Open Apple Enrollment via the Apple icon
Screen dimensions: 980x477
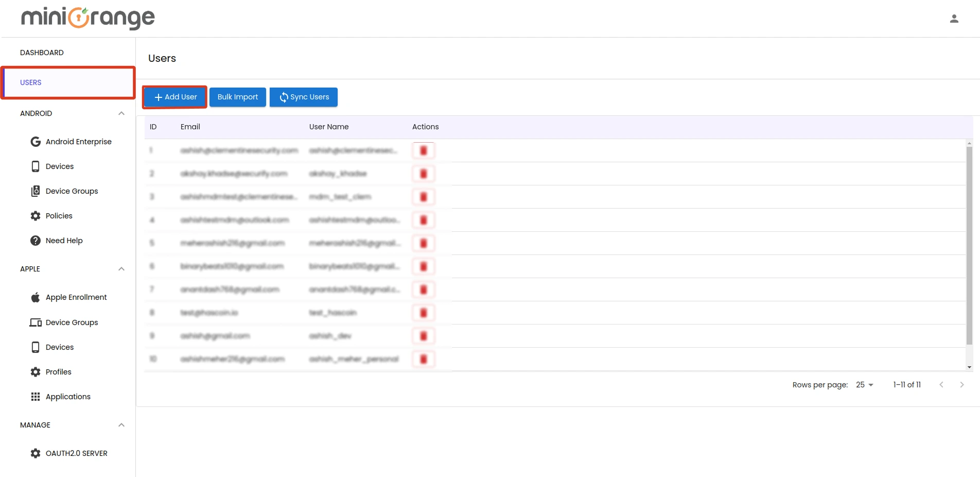(35, 297)
